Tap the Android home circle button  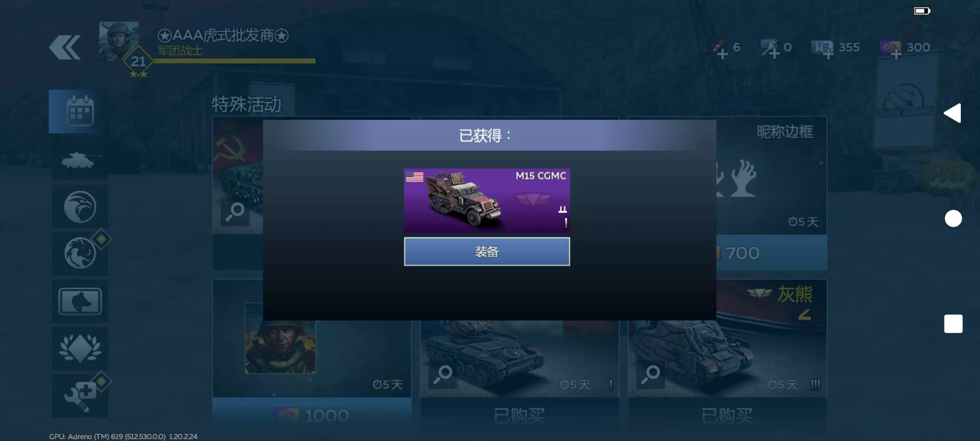click(953, 218)
